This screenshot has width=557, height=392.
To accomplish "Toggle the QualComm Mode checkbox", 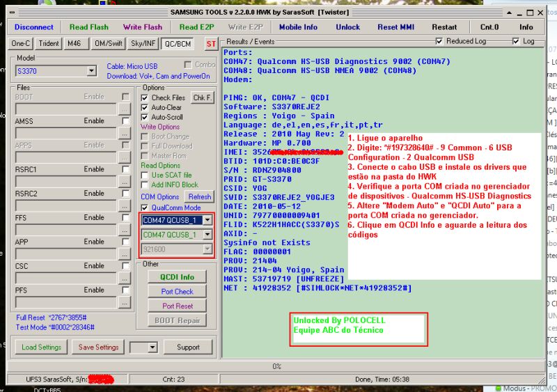I will click(145, 207).
